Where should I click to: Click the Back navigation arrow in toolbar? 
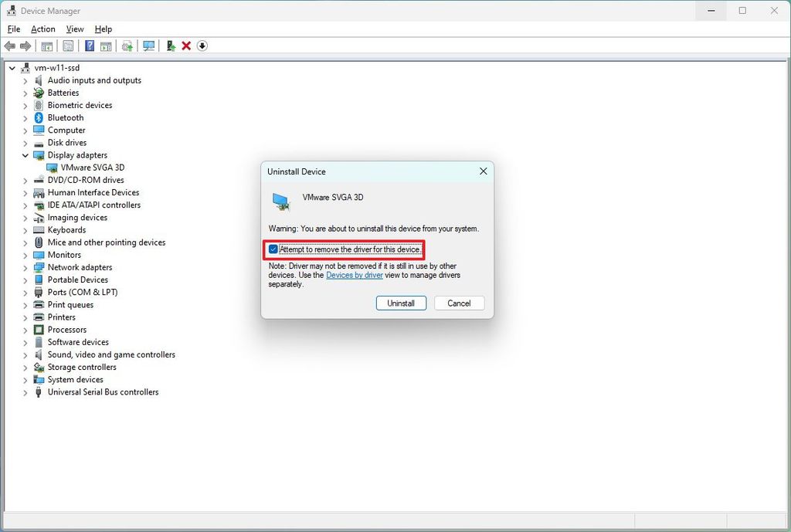[10, 46]
